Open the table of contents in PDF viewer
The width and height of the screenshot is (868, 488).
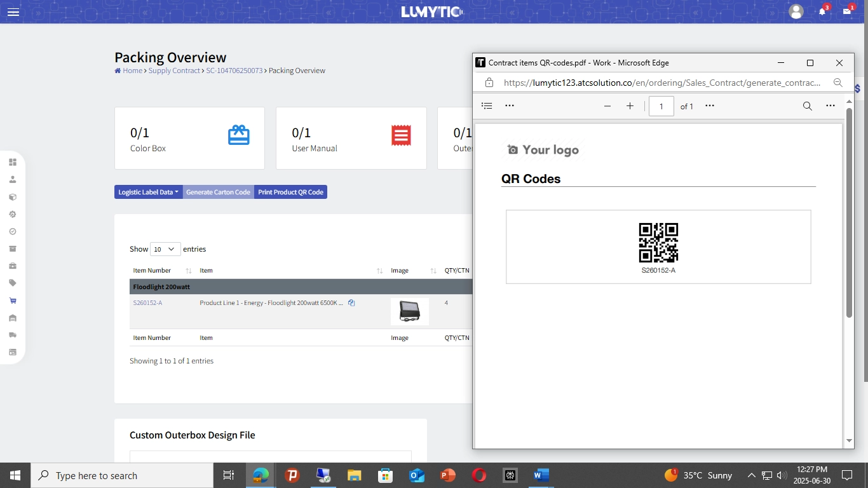pos(487,105)
